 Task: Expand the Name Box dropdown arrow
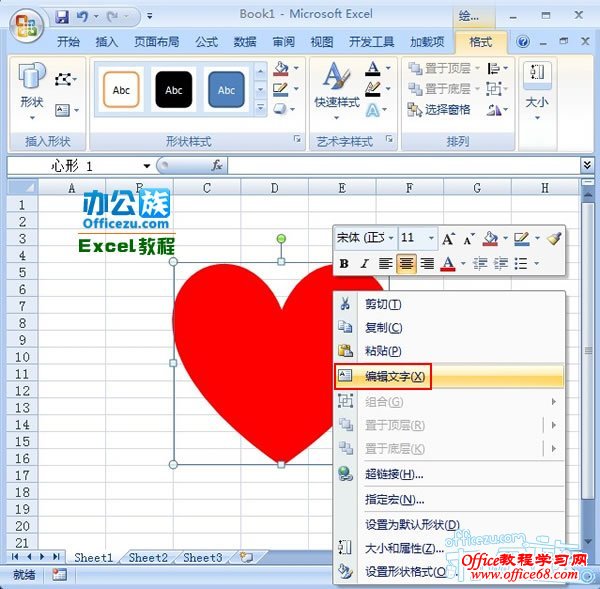point(147,166)
